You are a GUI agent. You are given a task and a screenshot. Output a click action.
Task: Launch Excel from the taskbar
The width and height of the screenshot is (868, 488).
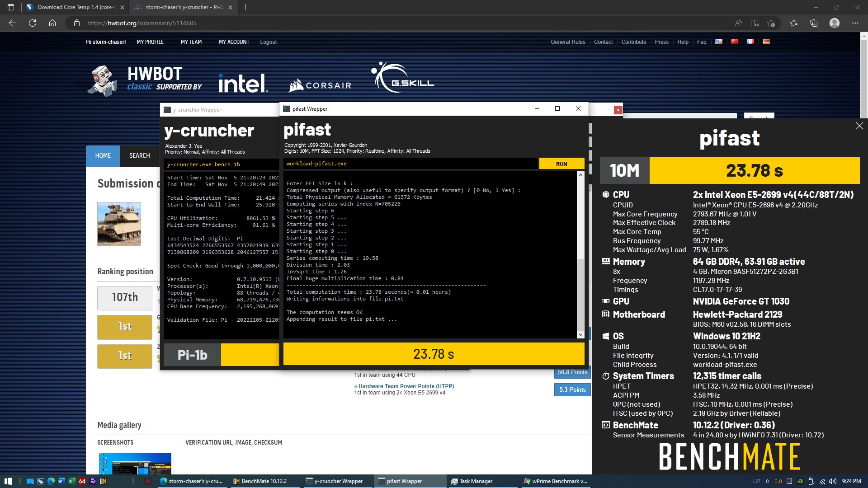[71, 481]
